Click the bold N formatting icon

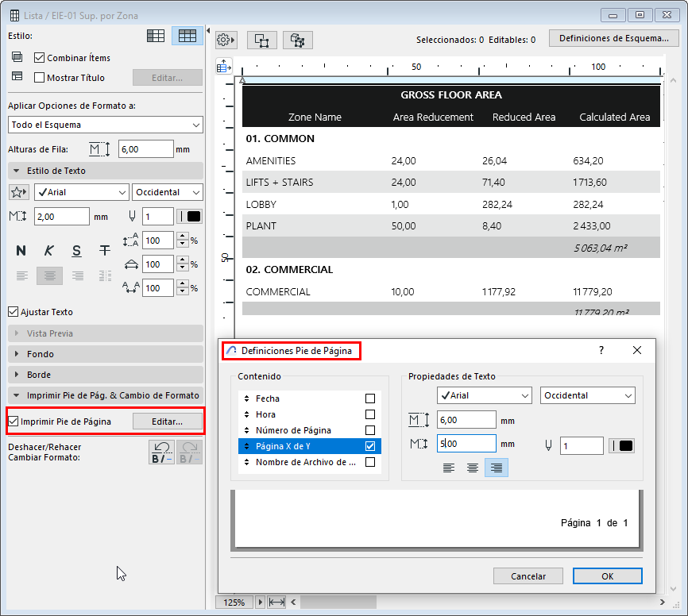pos(21,251)
